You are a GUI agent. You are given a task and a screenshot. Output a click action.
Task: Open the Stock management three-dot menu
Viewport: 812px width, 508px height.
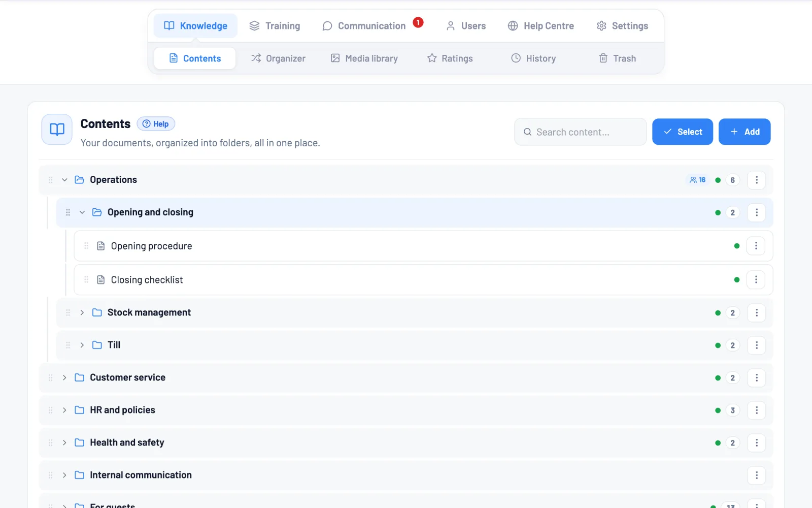tap(756, 312)
